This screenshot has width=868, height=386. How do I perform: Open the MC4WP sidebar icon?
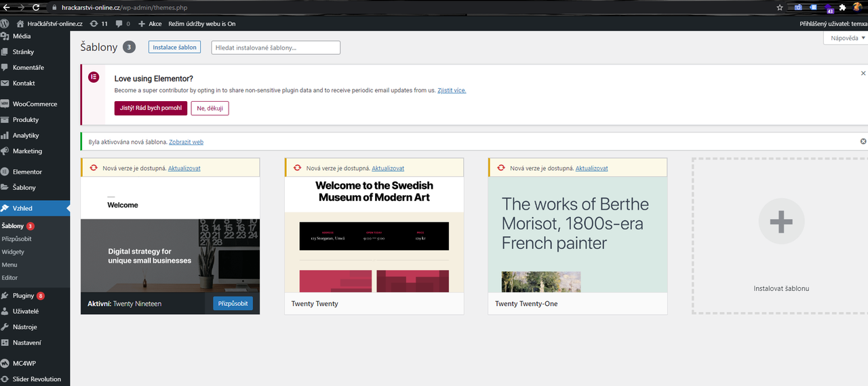click(x=5, y=363)
